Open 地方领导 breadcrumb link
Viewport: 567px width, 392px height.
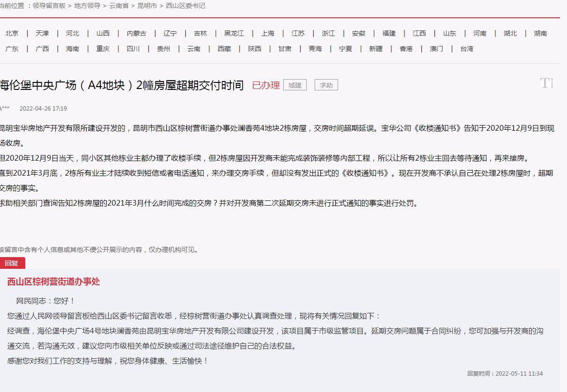87,6
